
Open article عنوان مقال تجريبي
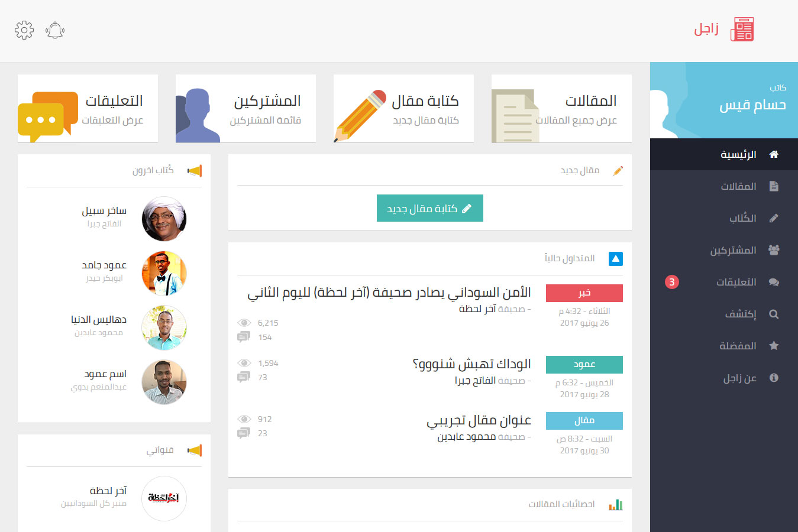tap(479, 420)
